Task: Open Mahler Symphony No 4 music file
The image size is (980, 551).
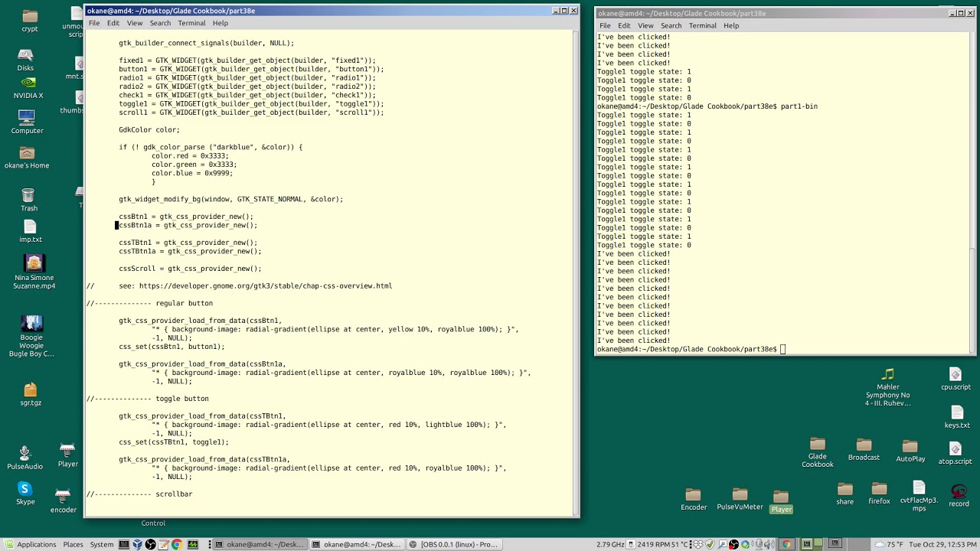Action: 887,388
